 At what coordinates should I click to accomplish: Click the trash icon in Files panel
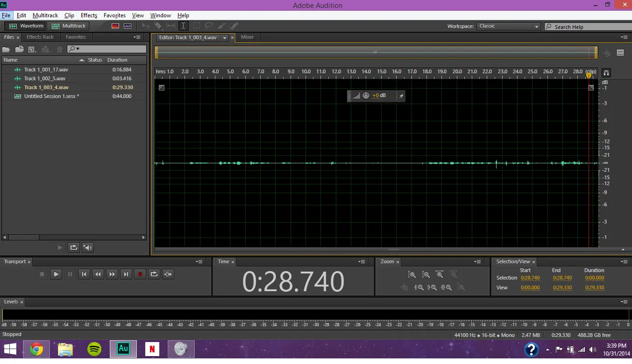(x=60, y=49)
